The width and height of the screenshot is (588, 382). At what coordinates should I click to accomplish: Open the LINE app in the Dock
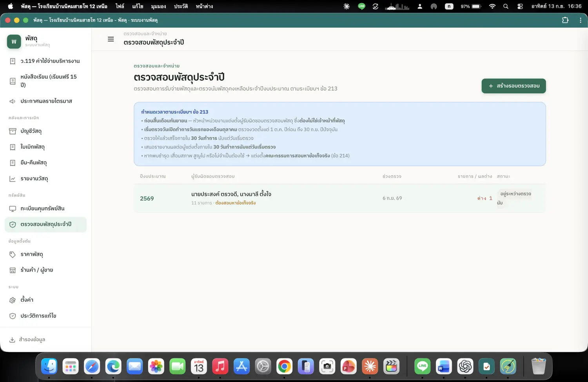pyautogui.click(x=422, y=367)
